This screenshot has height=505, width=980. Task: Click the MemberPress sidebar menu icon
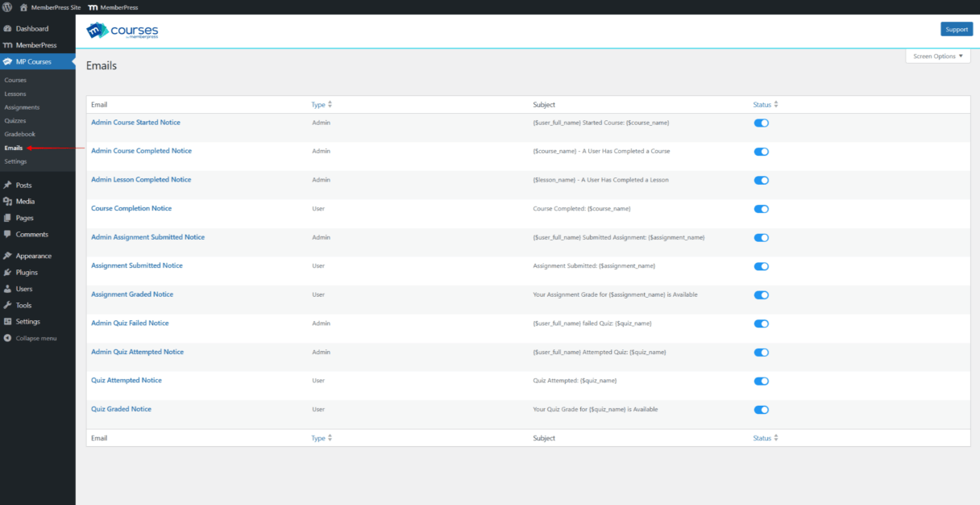[7, 45]
